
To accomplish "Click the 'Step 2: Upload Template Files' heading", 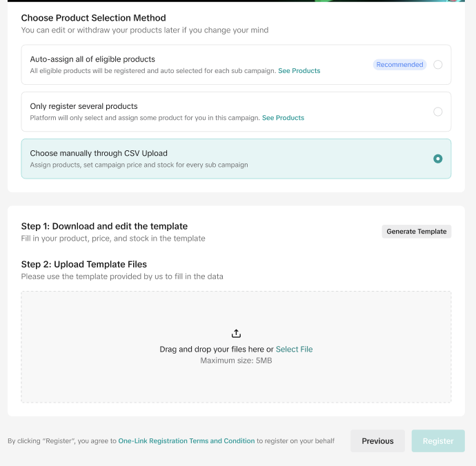I will click(84, 264).
